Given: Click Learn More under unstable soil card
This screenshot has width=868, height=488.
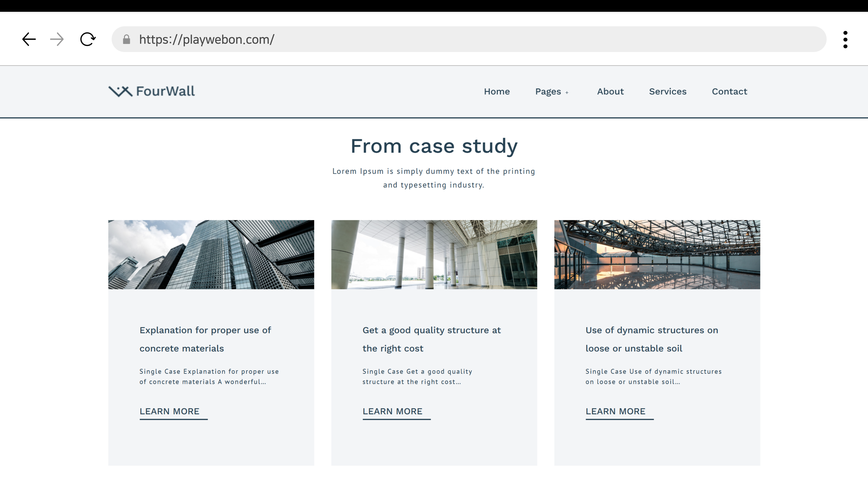Looking at the screenshot, I should [x=615, y=411].
